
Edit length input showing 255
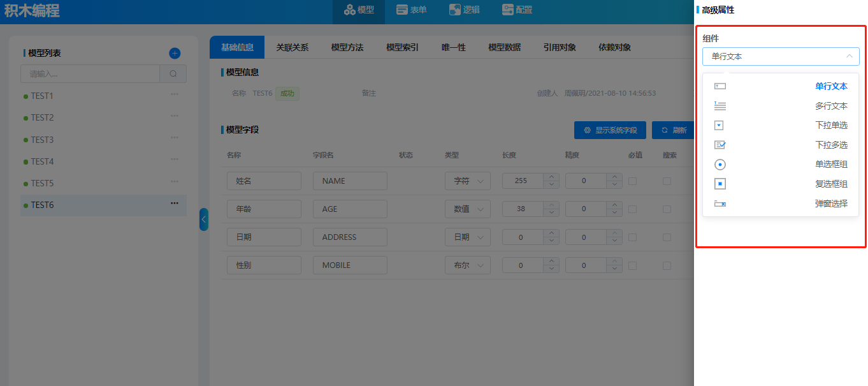pos(523,181)
